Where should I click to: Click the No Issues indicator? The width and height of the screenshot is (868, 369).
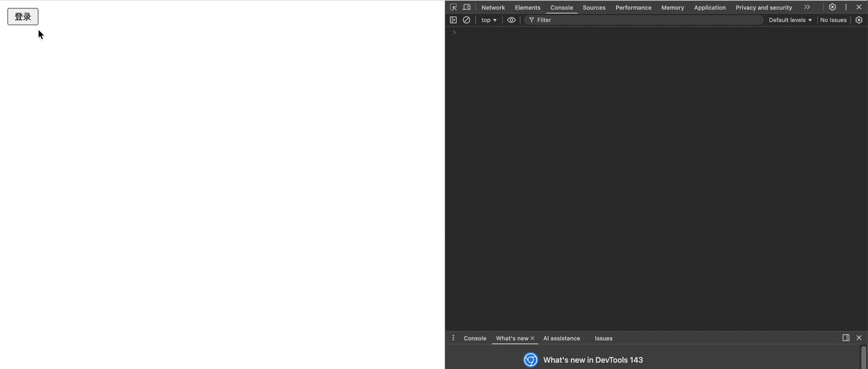pyautogui.click(x=833, y=20)
